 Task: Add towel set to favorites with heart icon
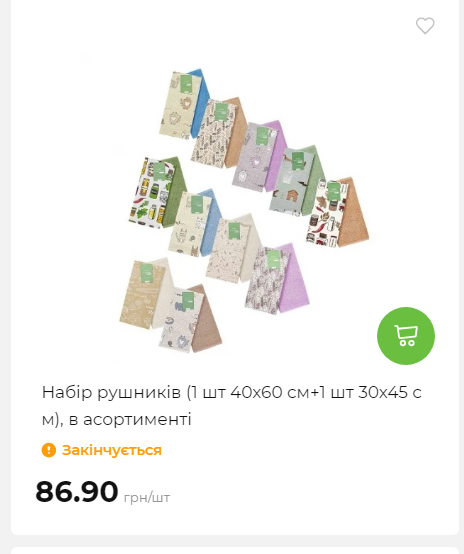pyautogui.click(x=425, y=25)
